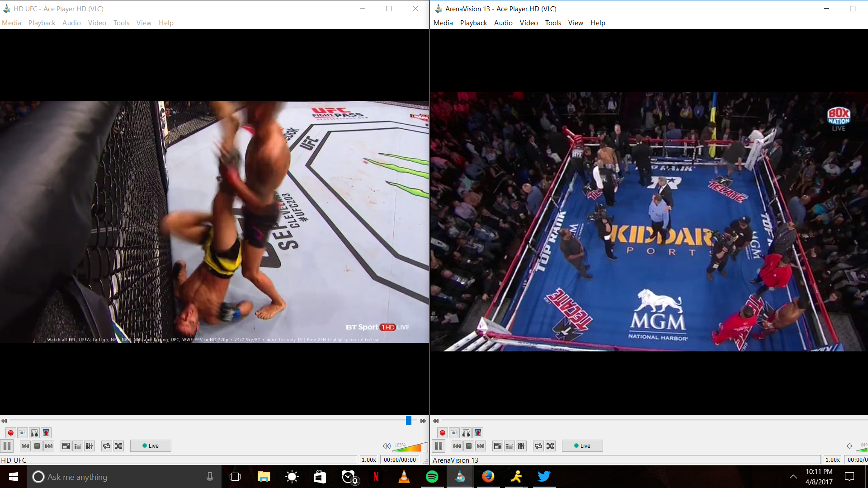Step backward on HD UFC seek bar

click(x=4, y=421)
